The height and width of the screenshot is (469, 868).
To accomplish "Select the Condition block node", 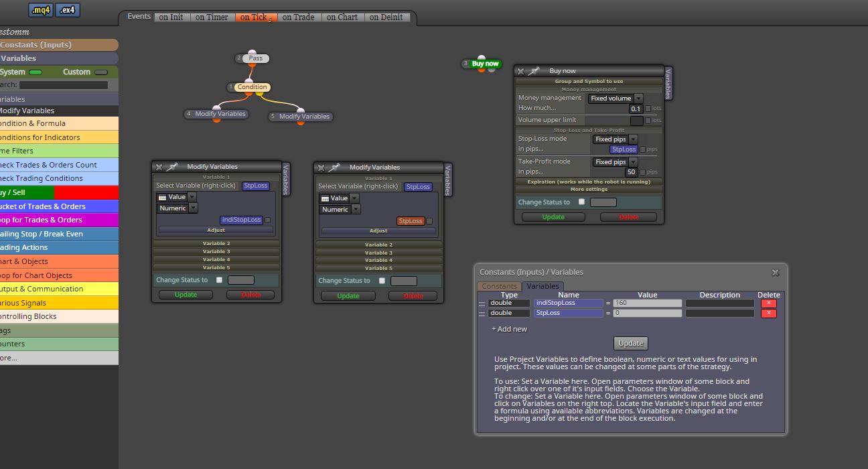I will click(252, 87).
